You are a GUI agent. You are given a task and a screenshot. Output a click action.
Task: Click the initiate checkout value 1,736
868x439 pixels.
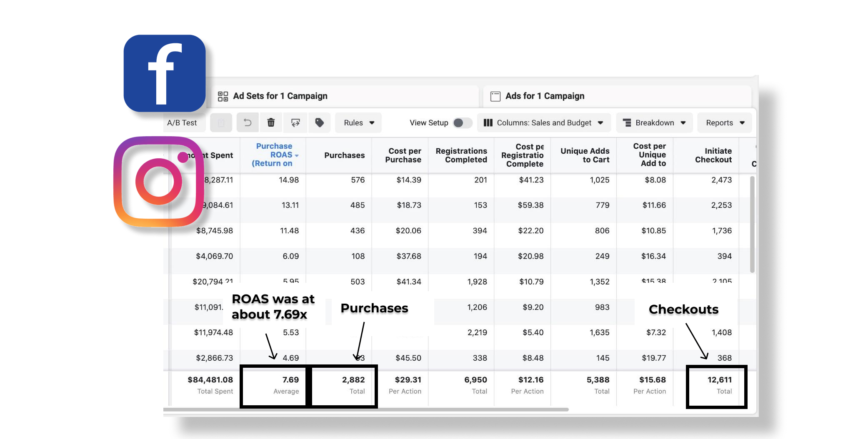(x=722, y=231)
